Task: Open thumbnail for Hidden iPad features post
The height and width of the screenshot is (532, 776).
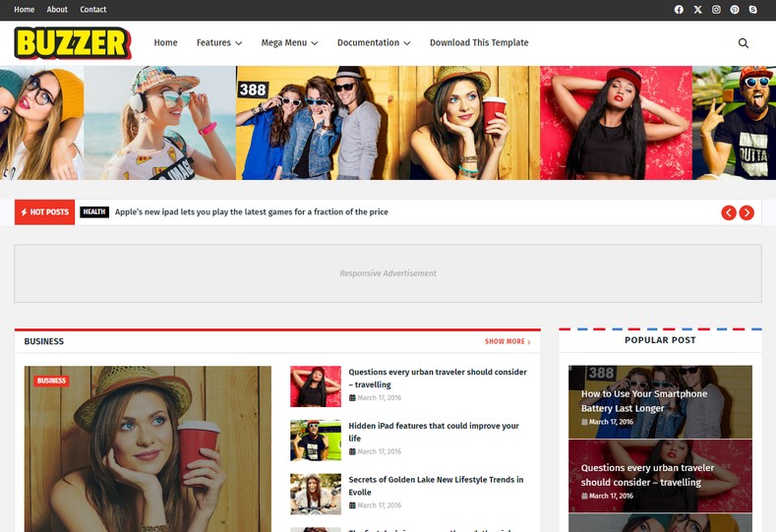Action: coord(316,441)
